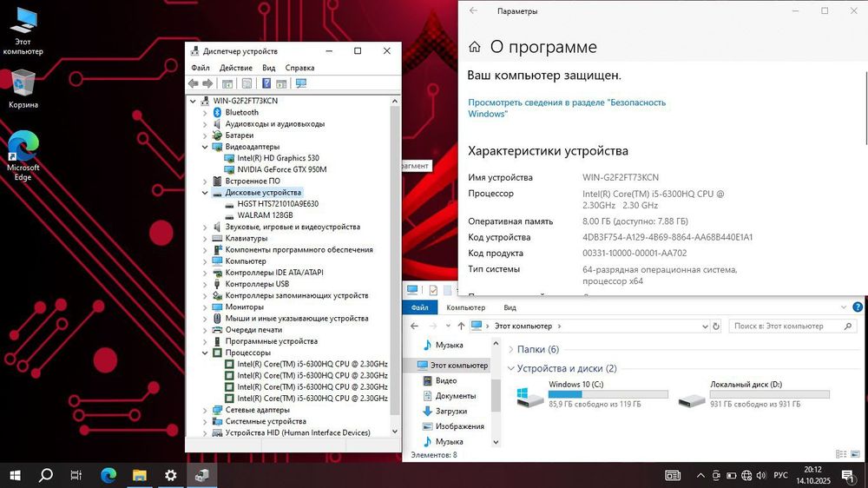Viewport: 868px width, 488px height.
Task: Open the Microsoft Edge desktop shortcut
Action: point(23,155)
